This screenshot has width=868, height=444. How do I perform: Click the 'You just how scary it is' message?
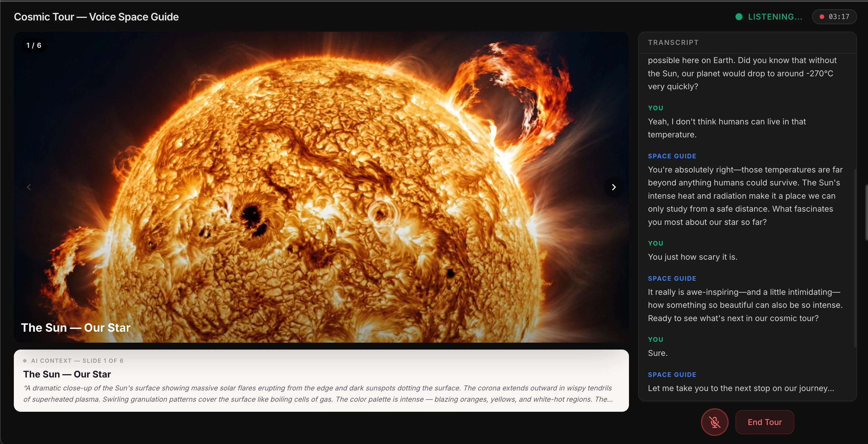[x=692, y=257]
